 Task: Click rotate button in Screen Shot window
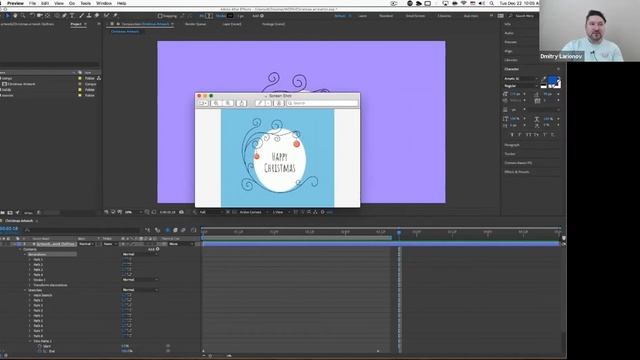pyautogui.click(x=279, y=103)
